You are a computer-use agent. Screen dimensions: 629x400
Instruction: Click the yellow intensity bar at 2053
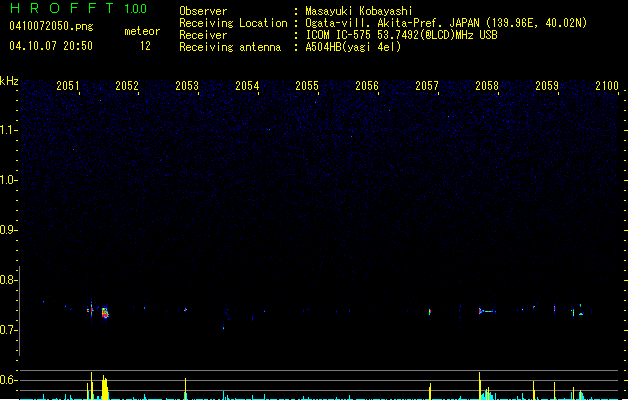(185, 388)
